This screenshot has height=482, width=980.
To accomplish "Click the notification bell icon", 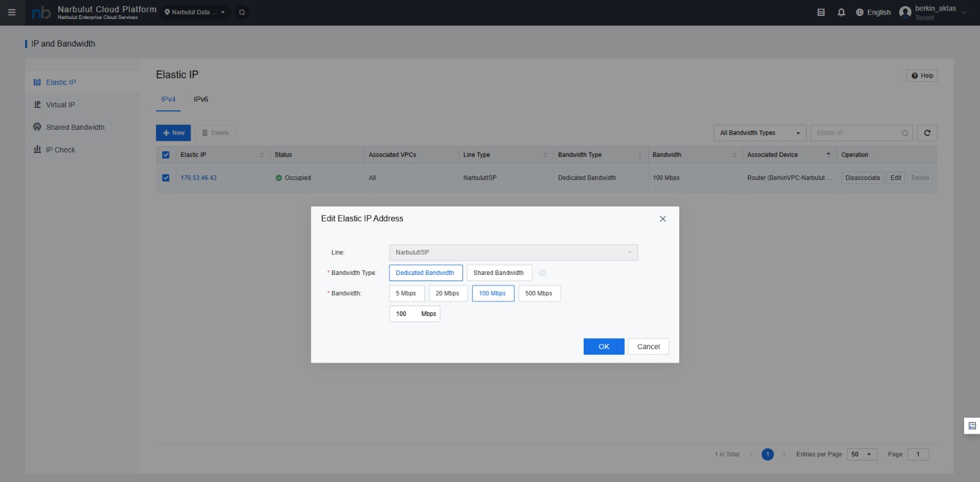I will click(841, 12).
